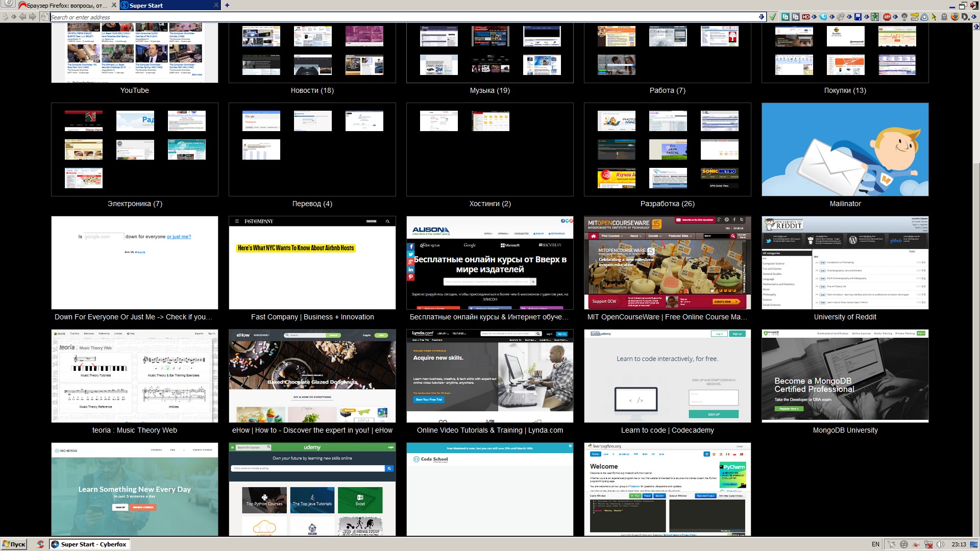Click the speaker volume tray icon
This screenshot has height=551, width=980.
click(940, 544)
